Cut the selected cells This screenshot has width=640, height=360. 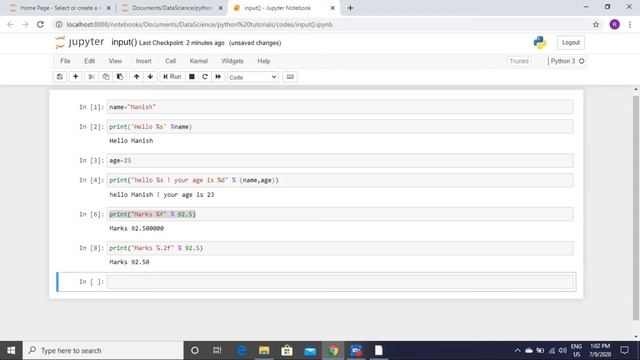pos(91,77)
